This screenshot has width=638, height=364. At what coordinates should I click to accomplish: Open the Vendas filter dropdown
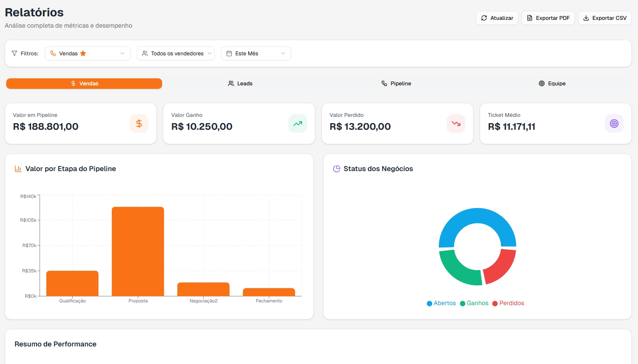click(87, 53)
